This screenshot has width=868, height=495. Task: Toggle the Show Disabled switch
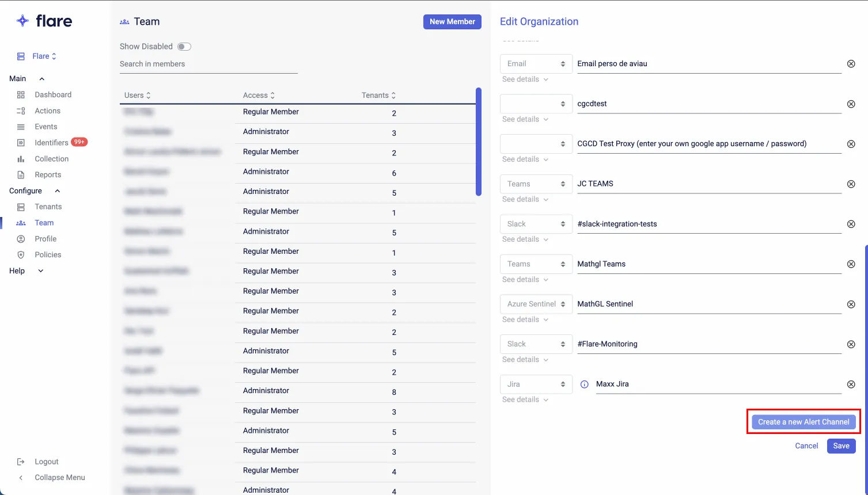point(184,47)
